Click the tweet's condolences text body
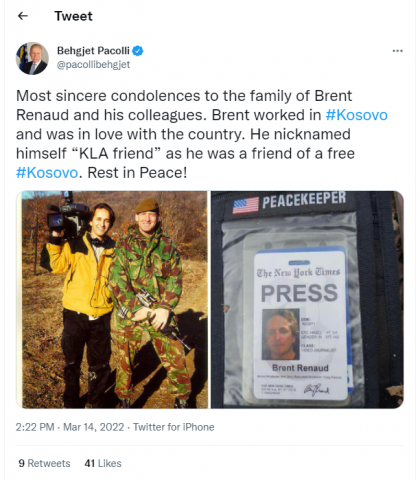 202,134
